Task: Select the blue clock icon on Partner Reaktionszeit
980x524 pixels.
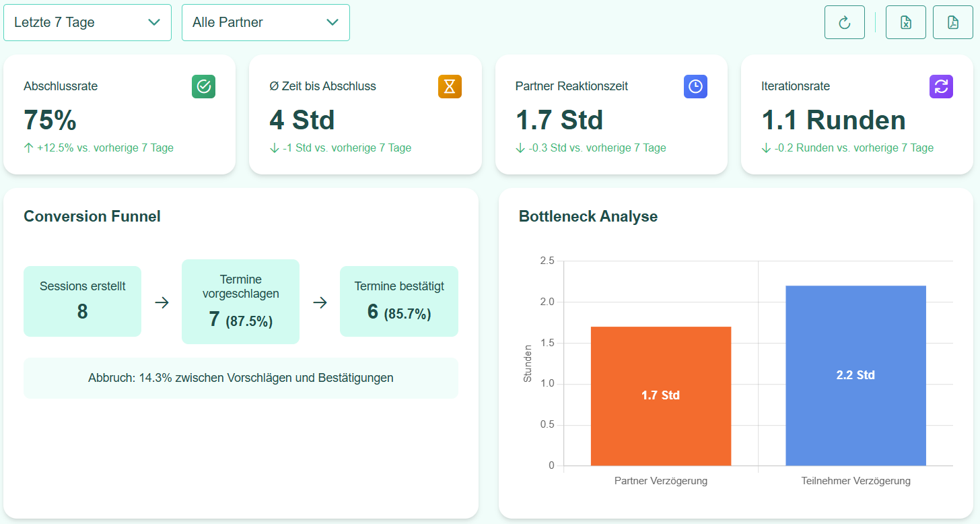Action: click(695, 86)
